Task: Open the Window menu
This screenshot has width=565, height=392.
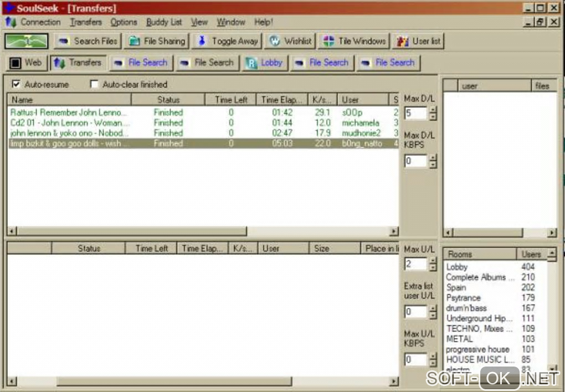Action: point(230,22)
